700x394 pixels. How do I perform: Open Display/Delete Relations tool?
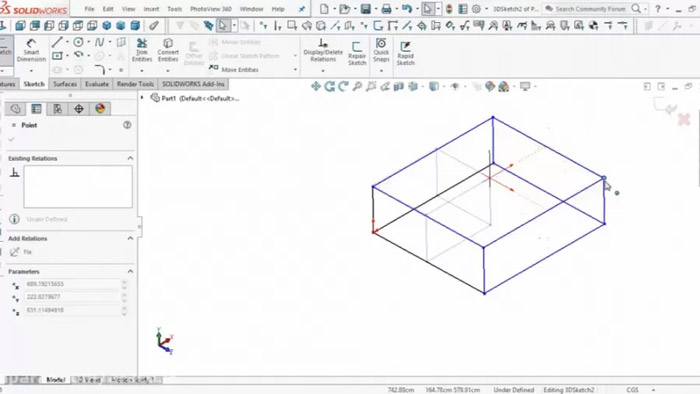click(x=323, y=50)
